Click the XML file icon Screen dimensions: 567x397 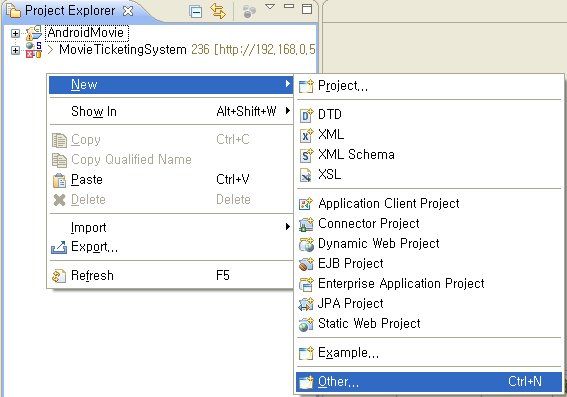coord(306,135)
